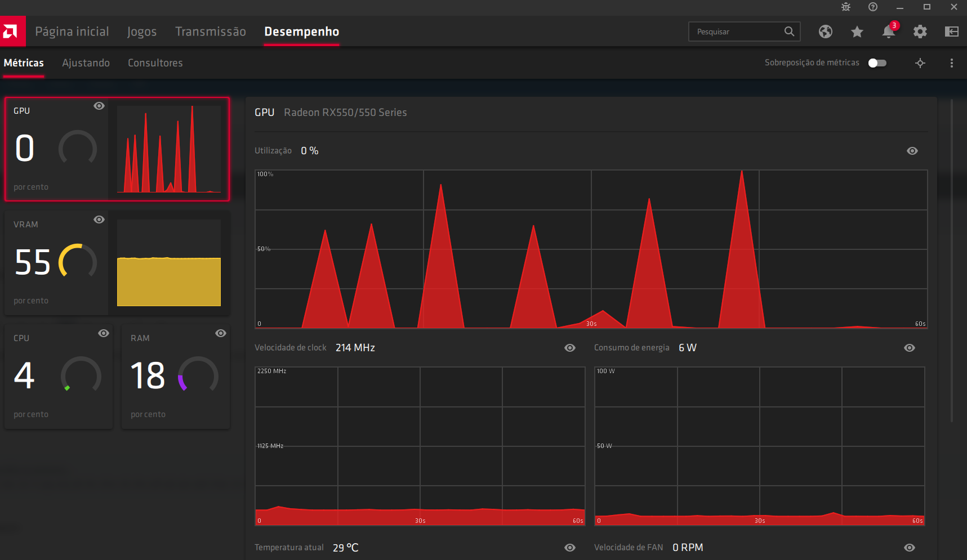
Task: Open the Ajustando sub-tab
Action: click(x=86, y=63)
